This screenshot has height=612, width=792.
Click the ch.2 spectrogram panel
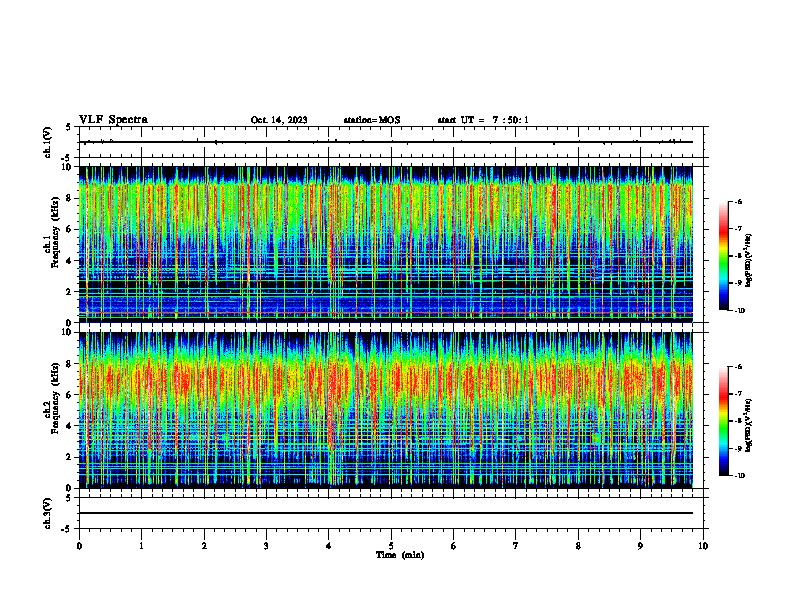386,410
